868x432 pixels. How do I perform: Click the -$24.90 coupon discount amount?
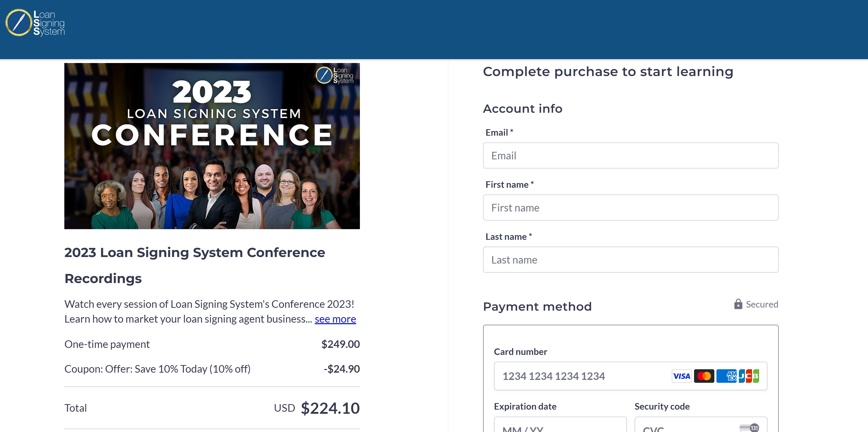(x=342, y=369)
